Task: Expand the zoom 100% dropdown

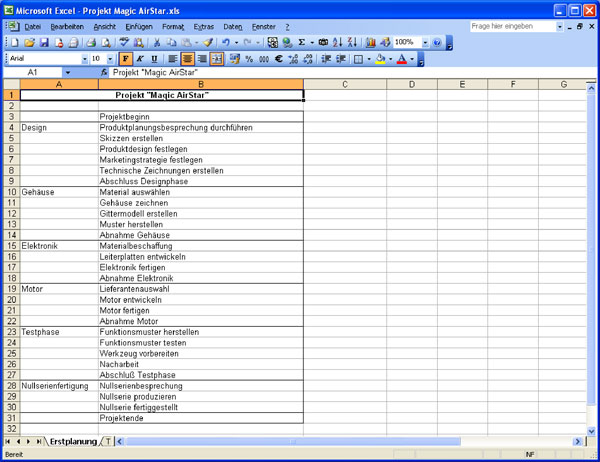Action: [424, 43]
